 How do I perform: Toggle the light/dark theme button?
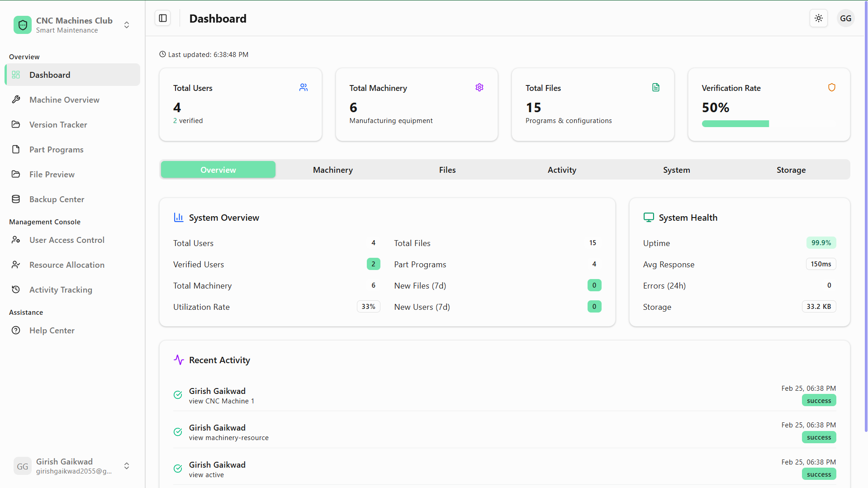point(818,18)
